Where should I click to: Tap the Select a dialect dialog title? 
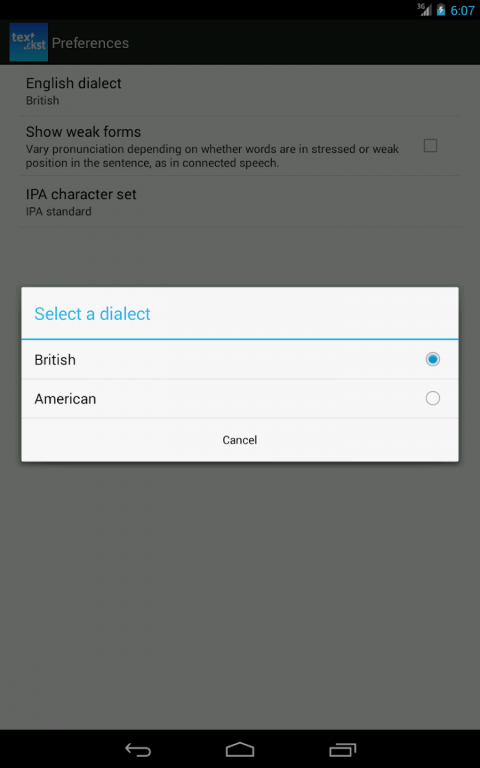92,313
